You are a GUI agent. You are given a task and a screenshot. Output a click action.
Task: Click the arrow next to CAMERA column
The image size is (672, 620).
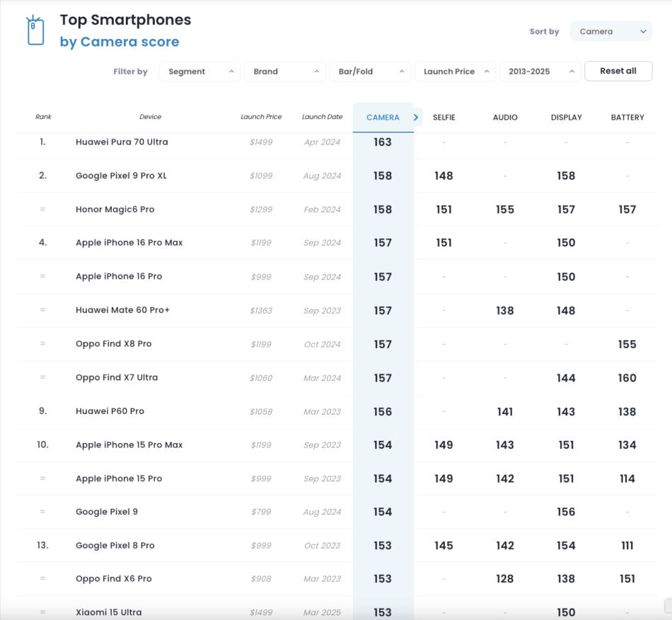[x=415, y=117]
